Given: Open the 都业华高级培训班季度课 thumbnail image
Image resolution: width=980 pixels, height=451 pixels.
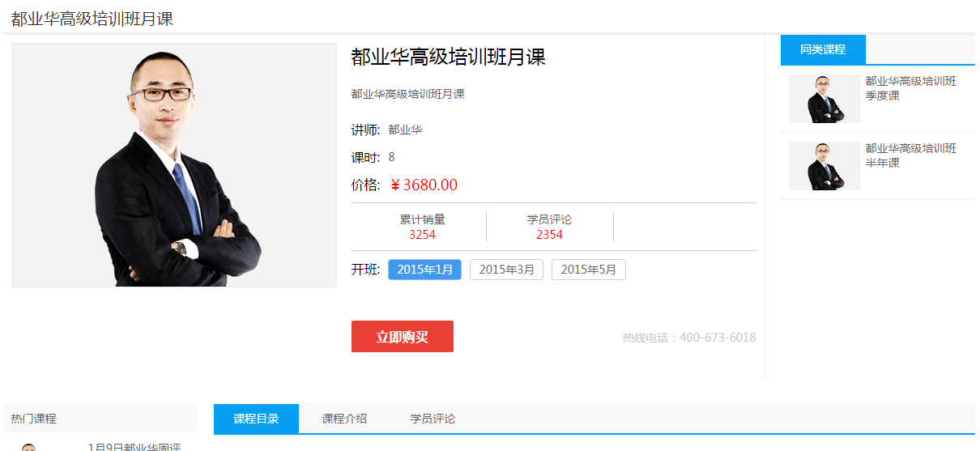Looking at the screenshot, I should tap(824, 99).
